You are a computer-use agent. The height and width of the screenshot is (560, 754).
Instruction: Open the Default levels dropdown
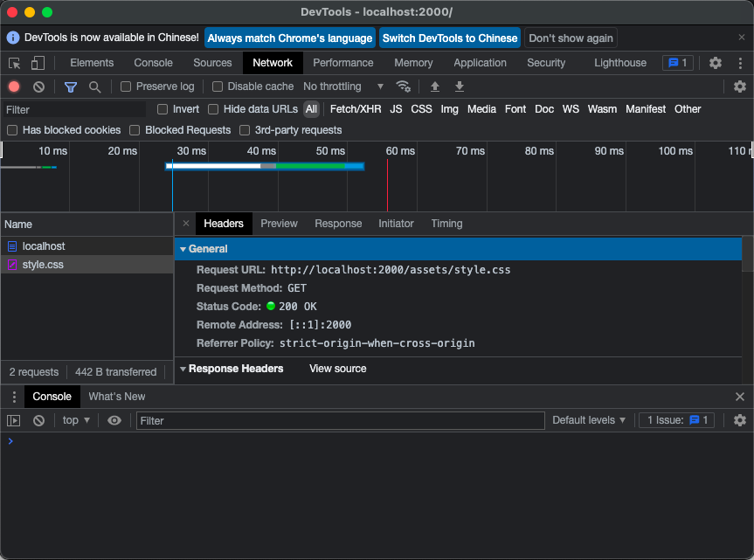[x=589, y=420]
